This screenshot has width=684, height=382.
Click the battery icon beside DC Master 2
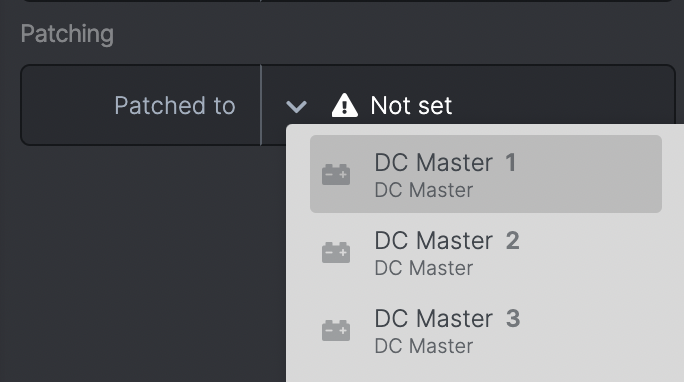point(336,252)
